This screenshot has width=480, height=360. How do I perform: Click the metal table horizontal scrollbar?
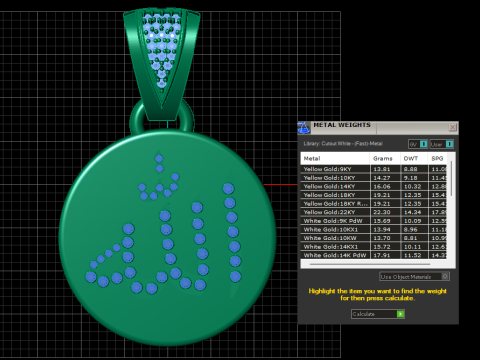369,264
